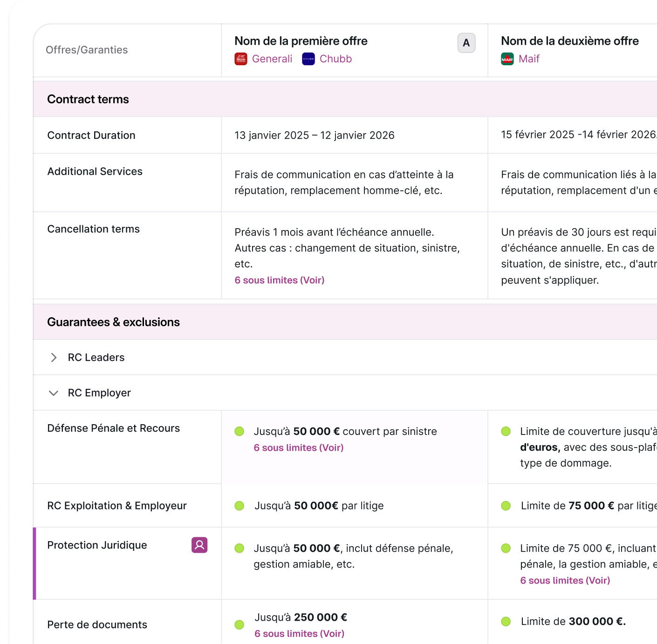Select the Generali insurer name
This screenshot has height=644, width=657.
pos(272,59)
